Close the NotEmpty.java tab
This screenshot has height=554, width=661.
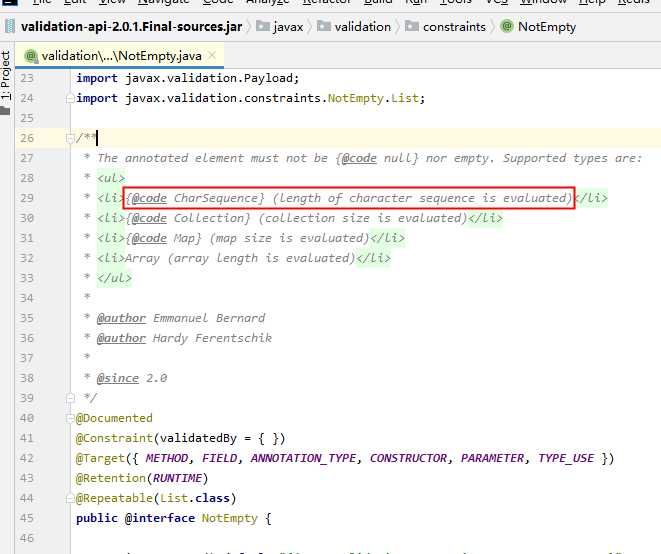[x=212, y=55]
